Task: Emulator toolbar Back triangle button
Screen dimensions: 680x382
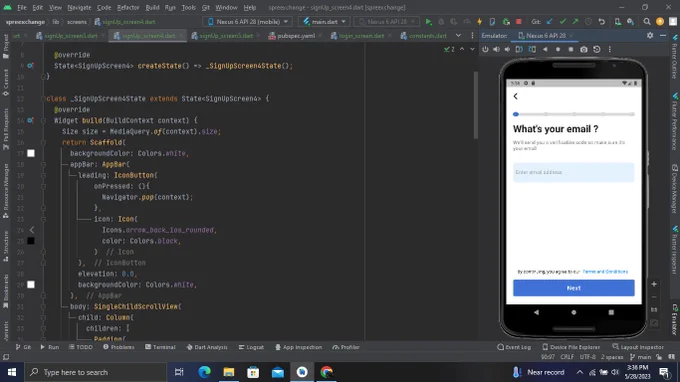Action: (x=545, y=49)
